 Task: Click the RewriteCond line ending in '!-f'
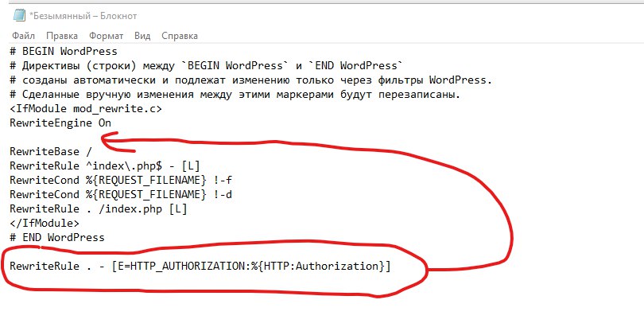coord(121,180)
